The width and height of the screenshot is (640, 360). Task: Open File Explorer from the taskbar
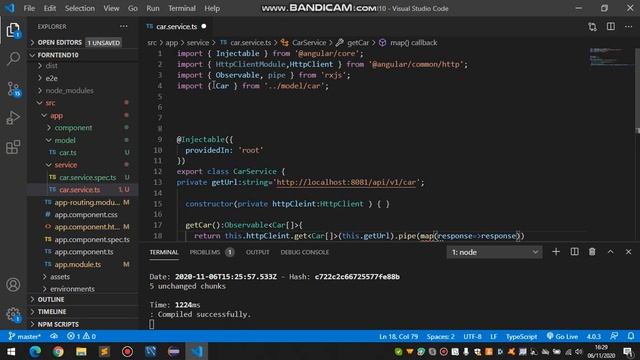click(81, 351)
